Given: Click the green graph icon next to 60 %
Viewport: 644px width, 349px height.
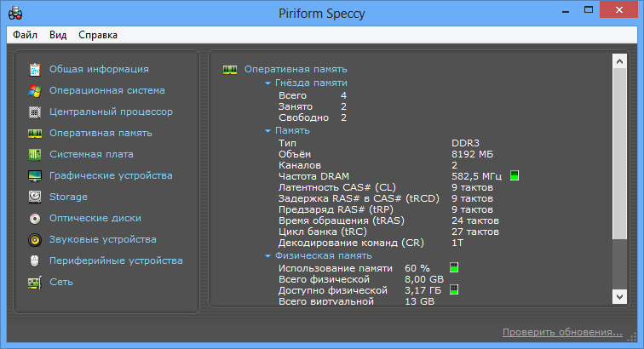Looking at the screenshot, I should pos(454,267).
